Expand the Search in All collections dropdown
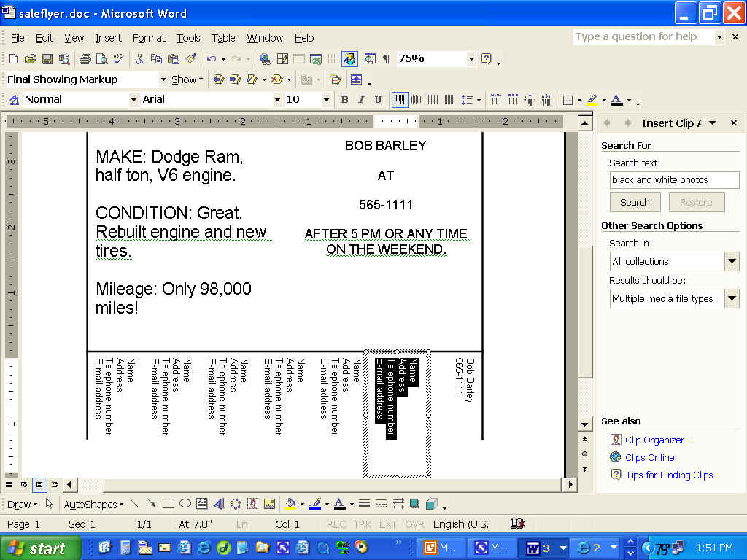The image size is (747, 560). [x=732, y=261]
